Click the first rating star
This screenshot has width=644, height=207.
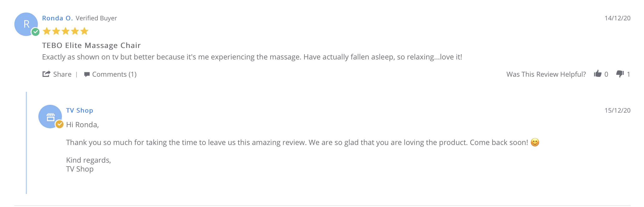47,31
